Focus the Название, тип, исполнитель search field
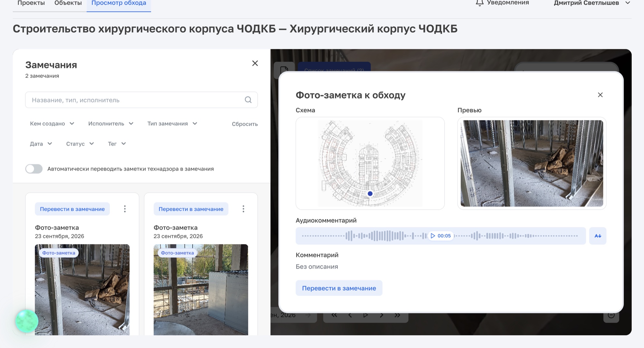 pyautogui.click(x=141, y=100)
